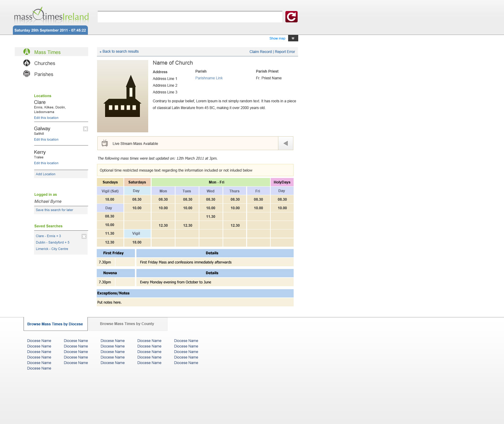Click the Live Stream TV icon

(105, 143)
